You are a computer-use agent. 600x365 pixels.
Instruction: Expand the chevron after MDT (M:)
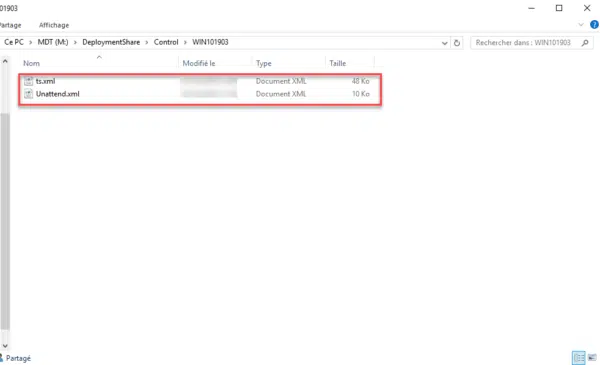point(75,42)
